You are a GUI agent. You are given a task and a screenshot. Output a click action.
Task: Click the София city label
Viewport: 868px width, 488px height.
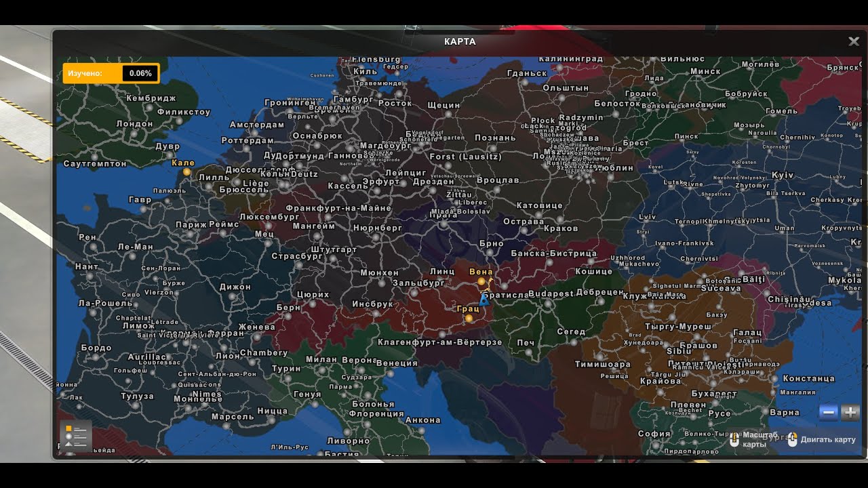tap(654, 434)
